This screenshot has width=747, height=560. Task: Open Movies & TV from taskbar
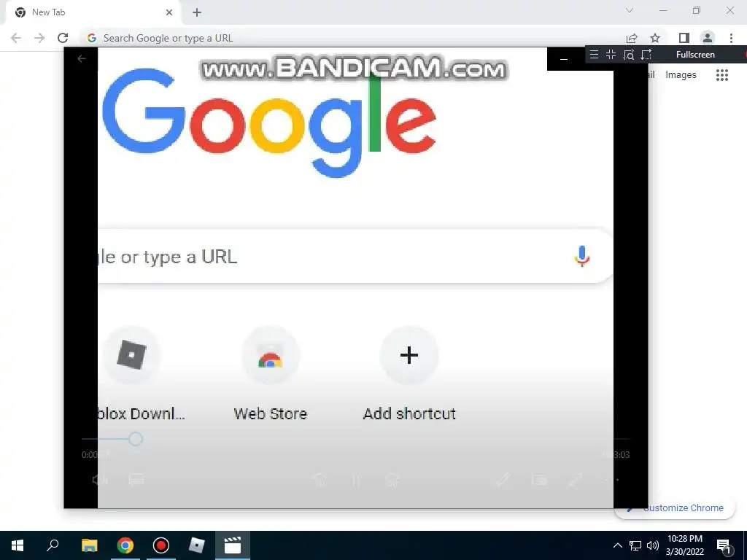click(233, 545)
